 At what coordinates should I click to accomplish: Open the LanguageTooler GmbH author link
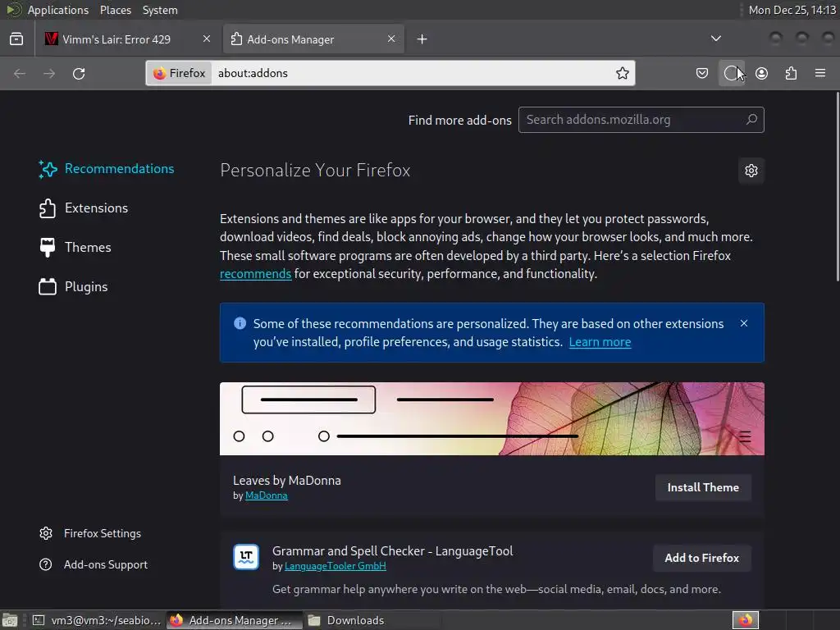tap(336, 566)
